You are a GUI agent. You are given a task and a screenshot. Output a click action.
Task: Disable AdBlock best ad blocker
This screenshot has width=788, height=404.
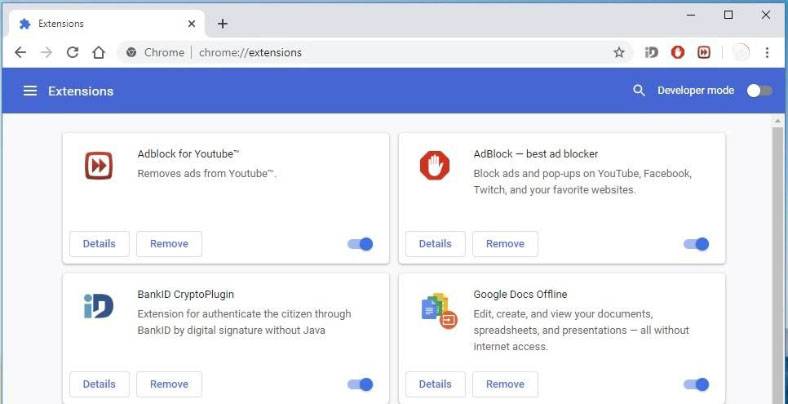[697, 244]
